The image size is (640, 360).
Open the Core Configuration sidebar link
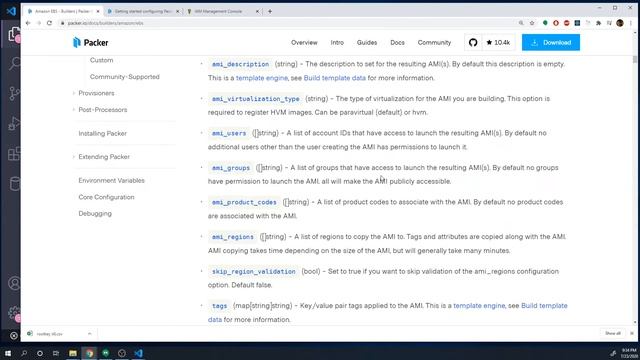[106, 197]
